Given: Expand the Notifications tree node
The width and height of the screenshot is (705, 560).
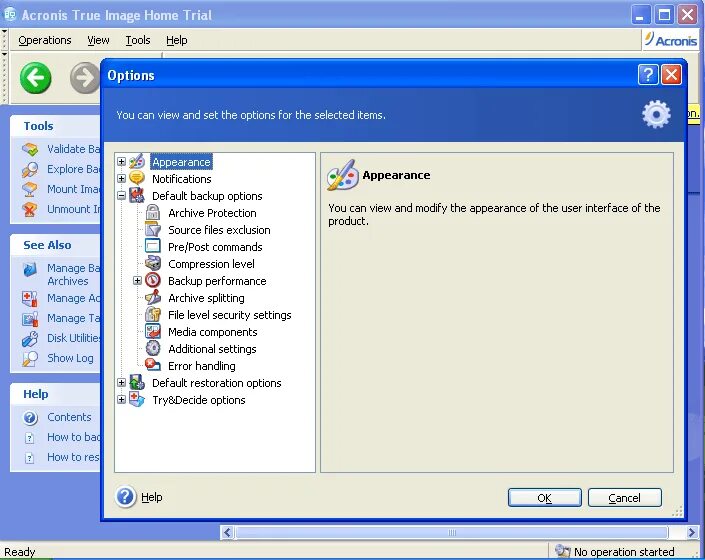Looking at the screenshot, I should point(121,178).
